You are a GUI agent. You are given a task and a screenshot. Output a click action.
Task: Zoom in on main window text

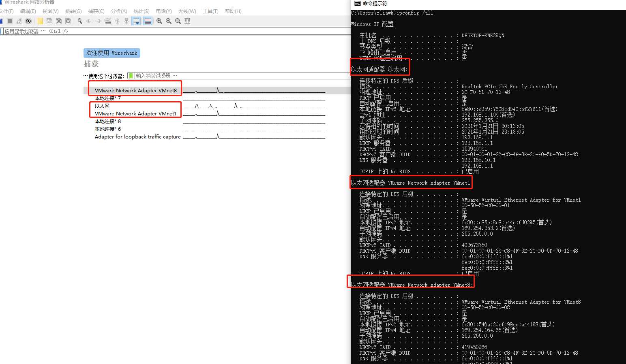(x=159, y=21)
